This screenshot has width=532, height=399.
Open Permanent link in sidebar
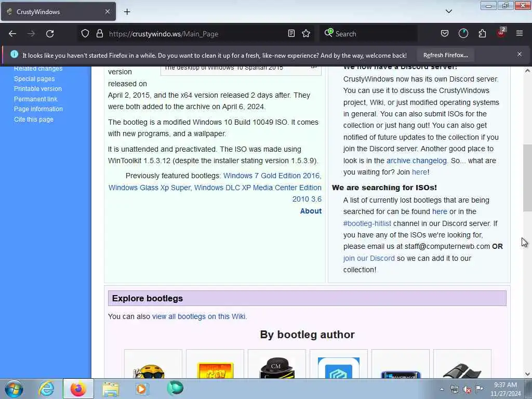click(36, 99)
